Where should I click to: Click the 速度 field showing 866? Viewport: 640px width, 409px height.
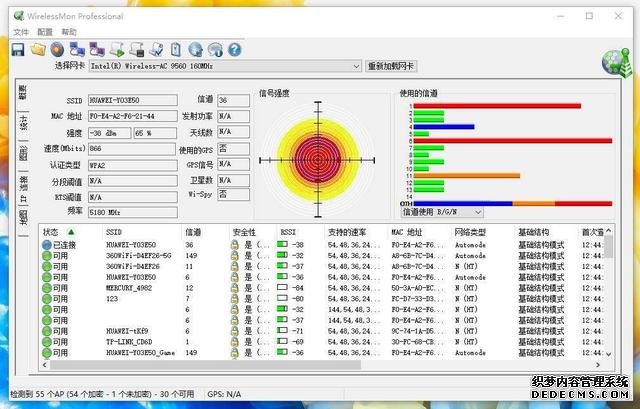click(x=131, y=149)
